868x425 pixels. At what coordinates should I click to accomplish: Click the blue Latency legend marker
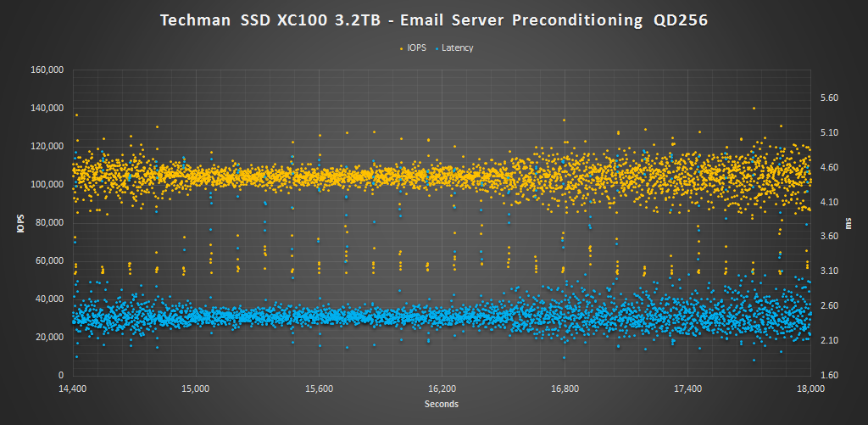437,48
